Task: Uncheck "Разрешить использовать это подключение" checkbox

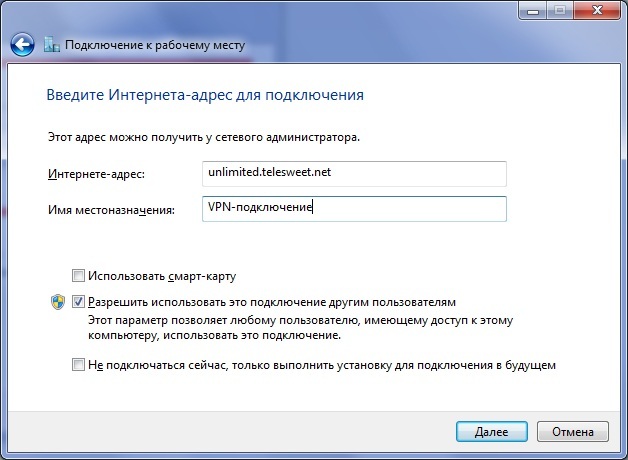Action: point(78,300)
